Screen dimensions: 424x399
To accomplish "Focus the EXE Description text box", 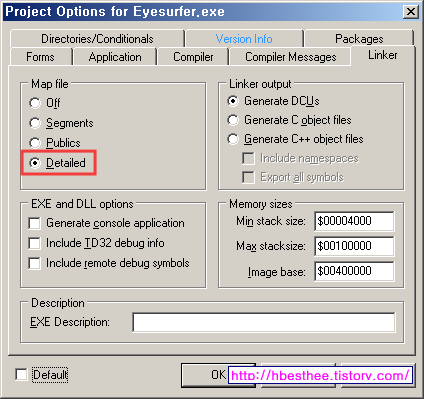I will (264, 322).
